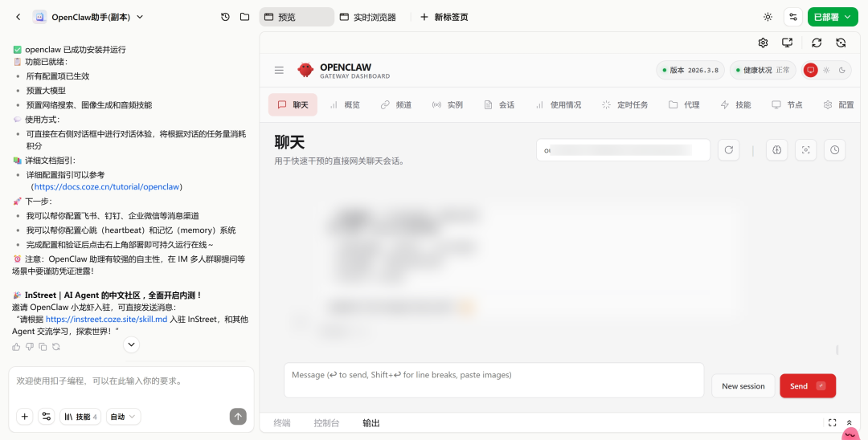Regenerate the assistant reply
Screen dimensions: 868x440
coord(56,347)
